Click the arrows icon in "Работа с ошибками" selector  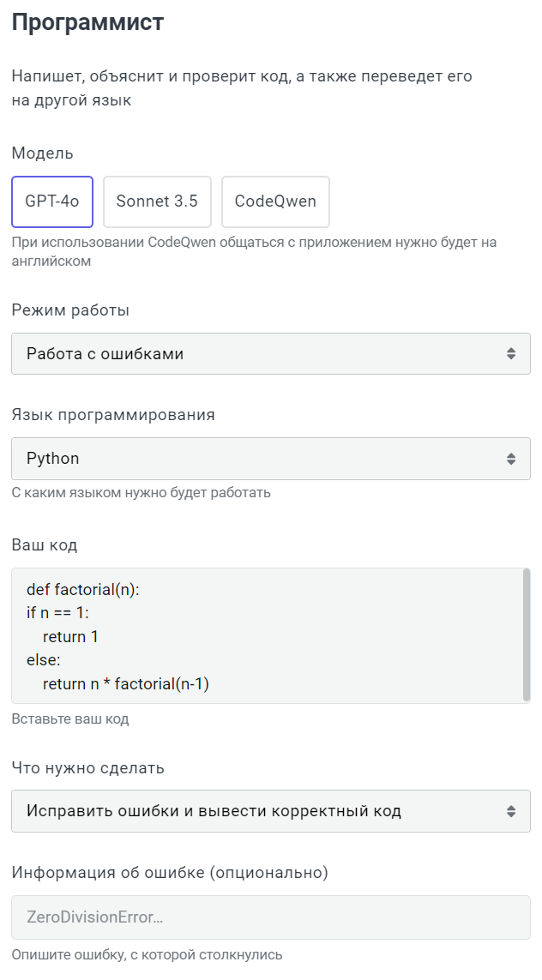[511, 353]
